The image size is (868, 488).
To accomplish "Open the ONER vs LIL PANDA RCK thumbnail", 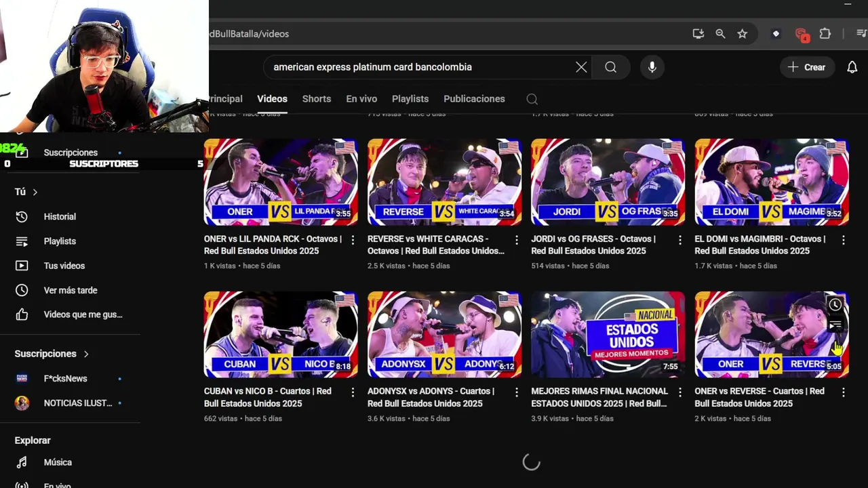I will click(x=281, y=182).
